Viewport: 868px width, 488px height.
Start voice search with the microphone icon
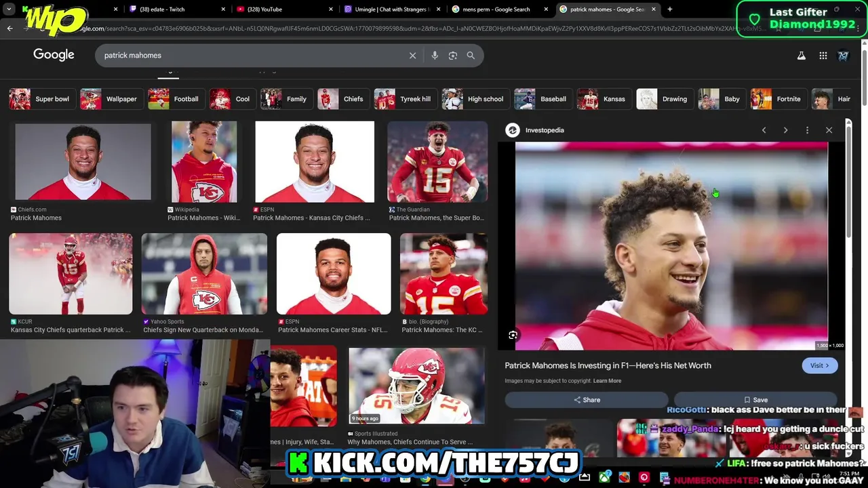coord(435,56)
